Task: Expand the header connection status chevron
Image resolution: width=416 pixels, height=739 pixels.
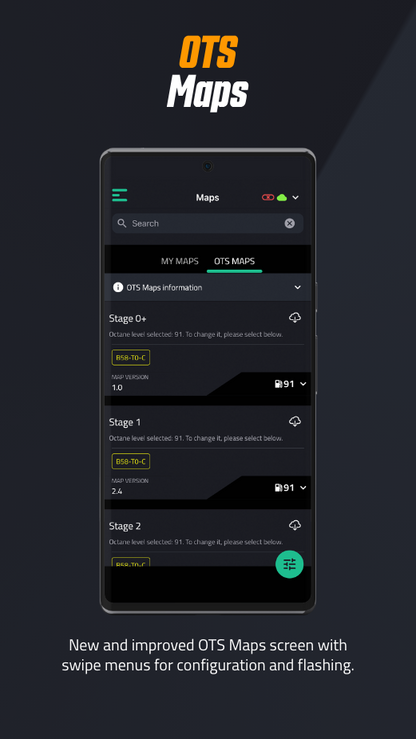Action: pyautogui.click(x=295, y=197)
